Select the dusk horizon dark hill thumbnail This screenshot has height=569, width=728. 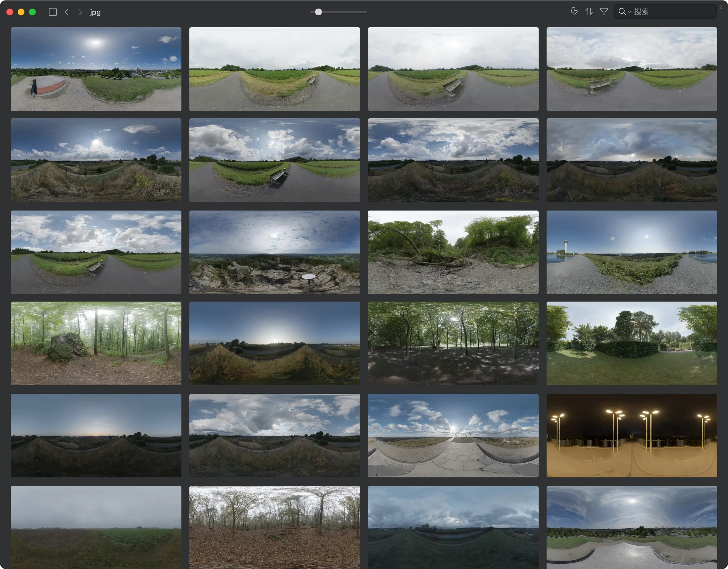96,436
